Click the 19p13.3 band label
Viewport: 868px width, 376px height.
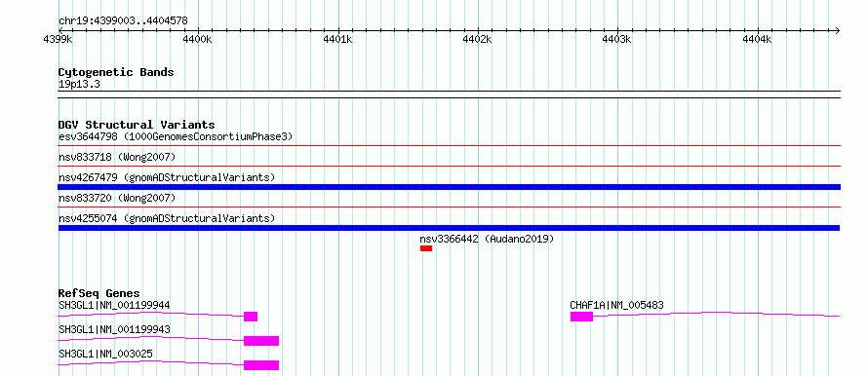[79, 85]
